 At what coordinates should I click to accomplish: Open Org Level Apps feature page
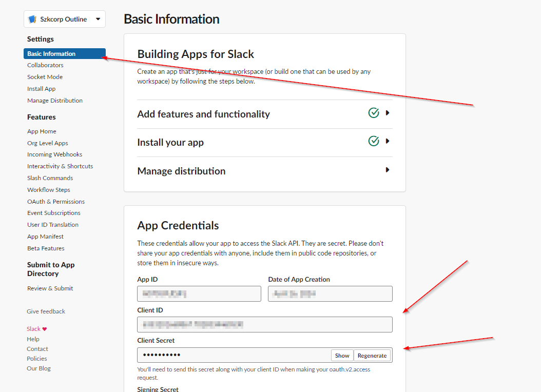click(x=48, y=143)
